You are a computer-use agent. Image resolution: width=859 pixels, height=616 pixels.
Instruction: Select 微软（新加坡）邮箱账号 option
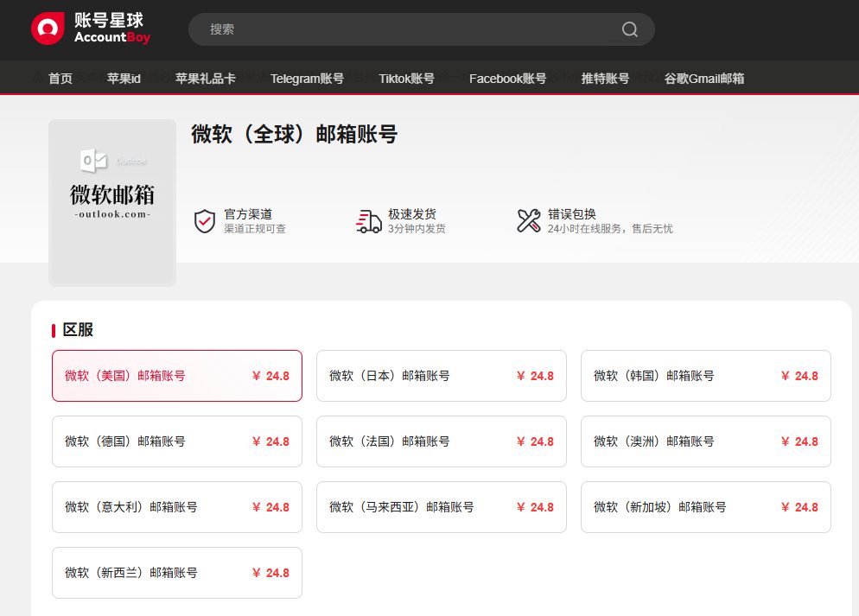(705, 507)
